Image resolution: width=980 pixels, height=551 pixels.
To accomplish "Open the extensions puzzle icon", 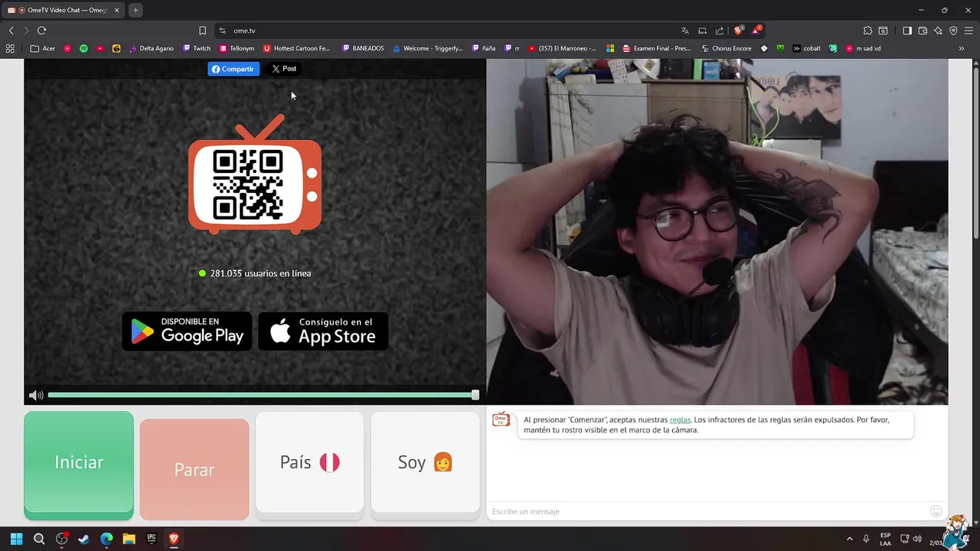I will (867, 31).
